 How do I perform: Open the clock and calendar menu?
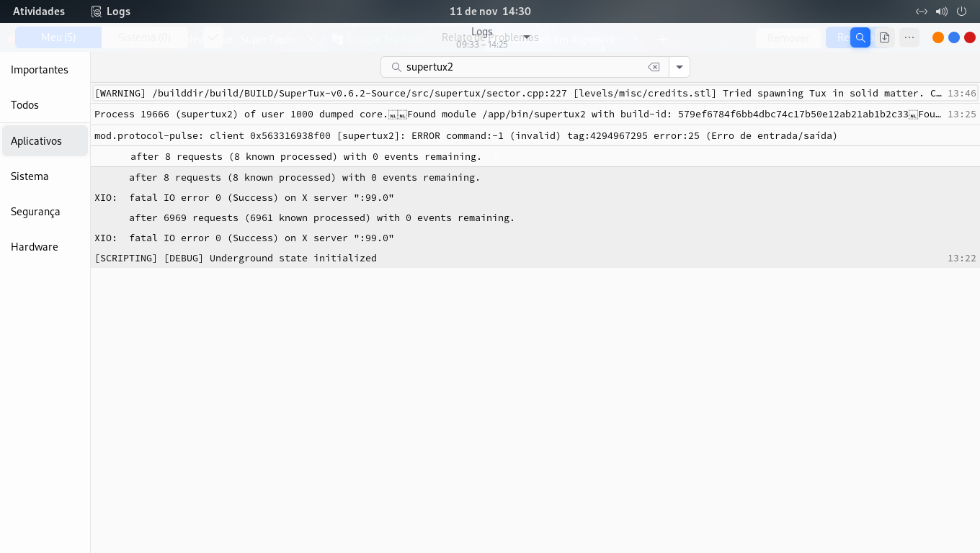click(x=490, y=12)
